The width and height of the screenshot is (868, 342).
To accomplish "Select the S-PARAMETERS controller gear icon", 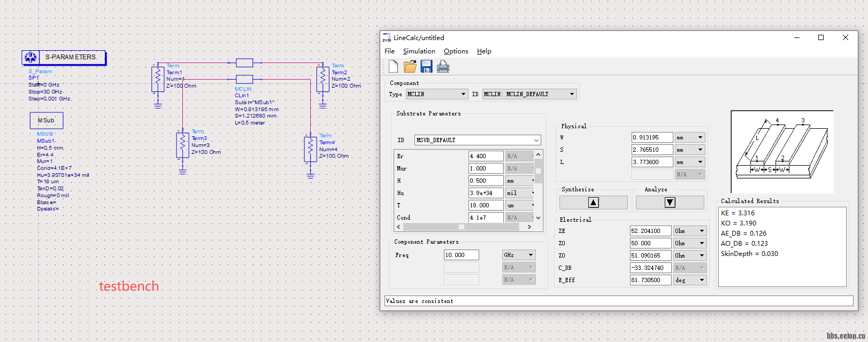I will coord(30,57).
